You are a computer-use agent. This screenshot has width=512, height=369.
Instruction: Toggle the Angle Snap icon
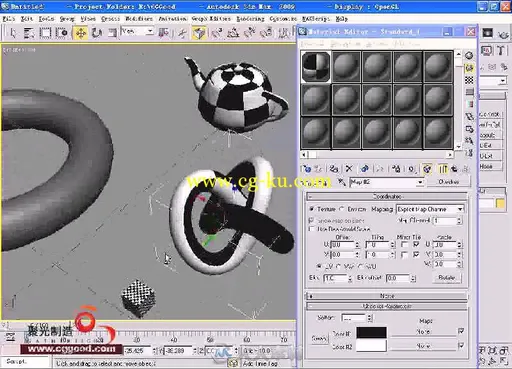tap(233, 33)
